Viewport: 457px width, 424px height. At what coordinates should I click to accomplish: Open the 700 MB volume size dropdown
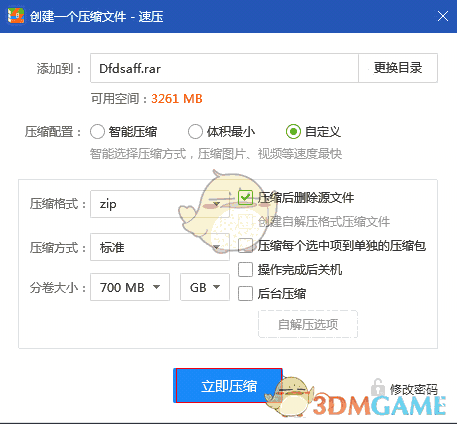[130, 287]
